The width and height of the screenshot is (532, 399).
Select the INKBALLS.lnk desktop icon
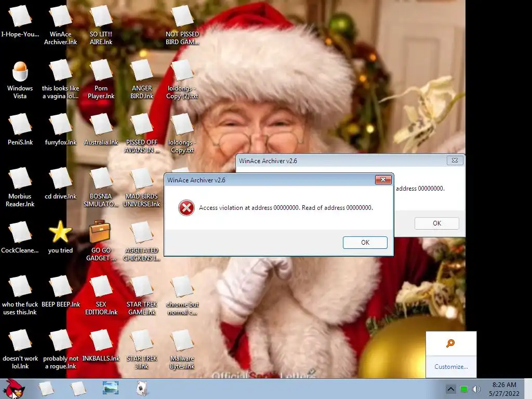[x=101, y=345]
